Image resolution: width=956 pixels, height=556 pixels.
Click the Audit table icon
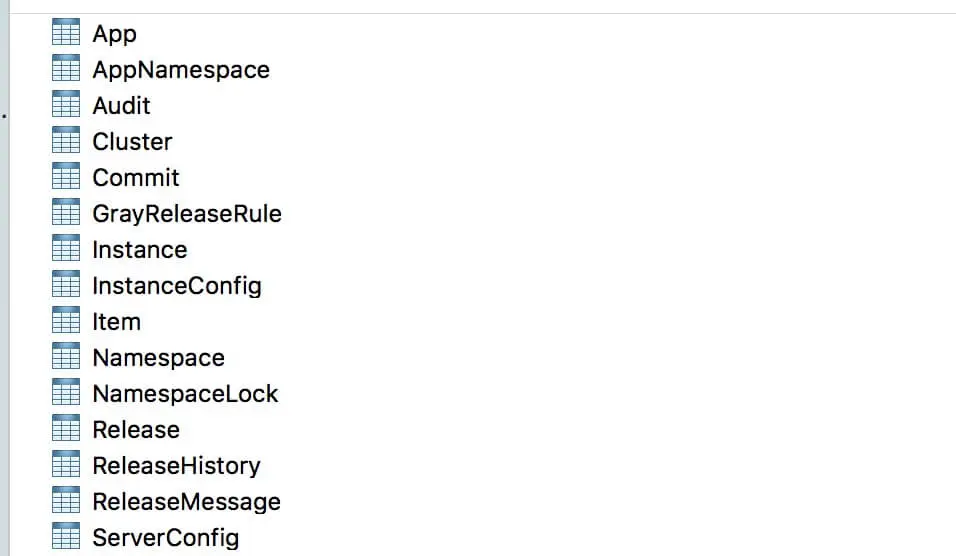(x=65, y=105)
